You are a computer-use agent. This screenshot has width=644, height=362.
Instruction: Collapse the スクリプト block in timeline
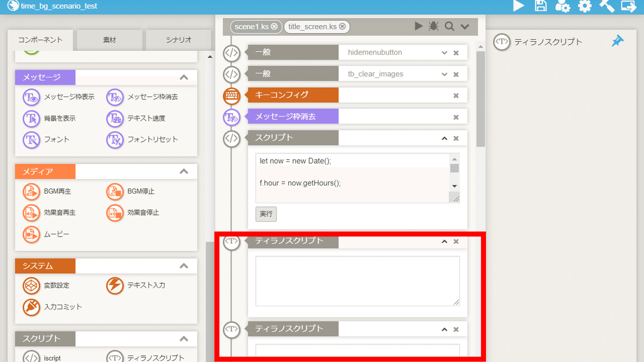point(444,138)
